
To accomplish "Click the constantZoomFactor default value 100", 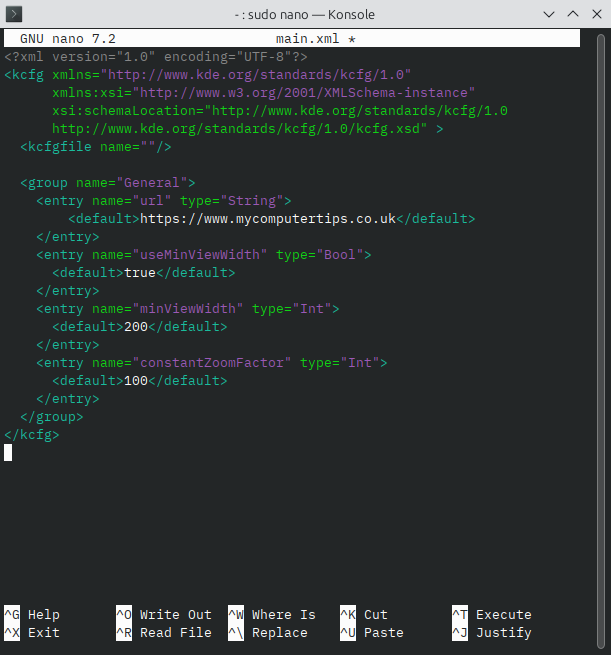I will (136, 381).
